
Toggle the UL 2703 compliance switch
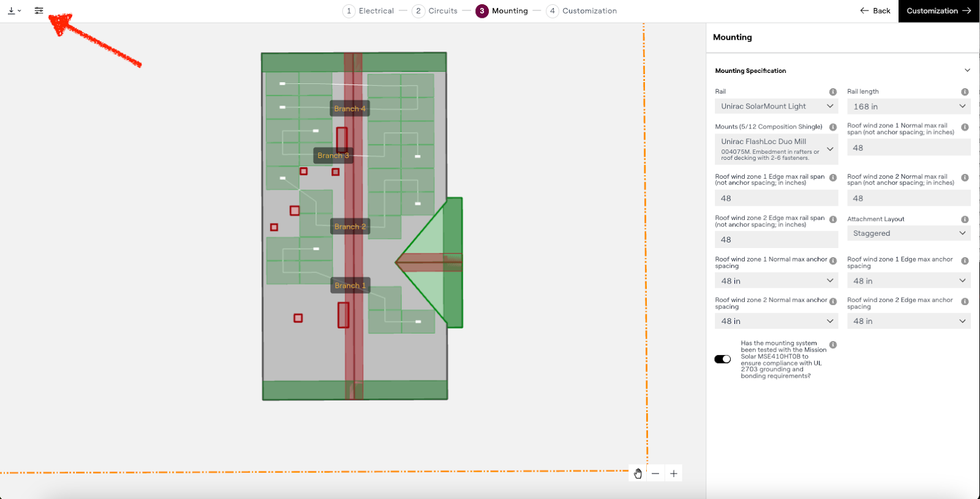(x=723, y=359)
